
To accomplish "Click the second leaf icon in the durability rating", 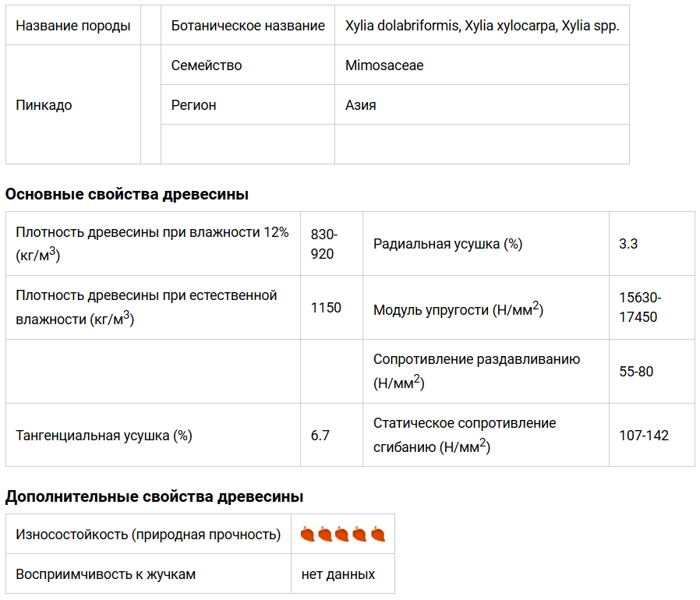I will point(325,535).
